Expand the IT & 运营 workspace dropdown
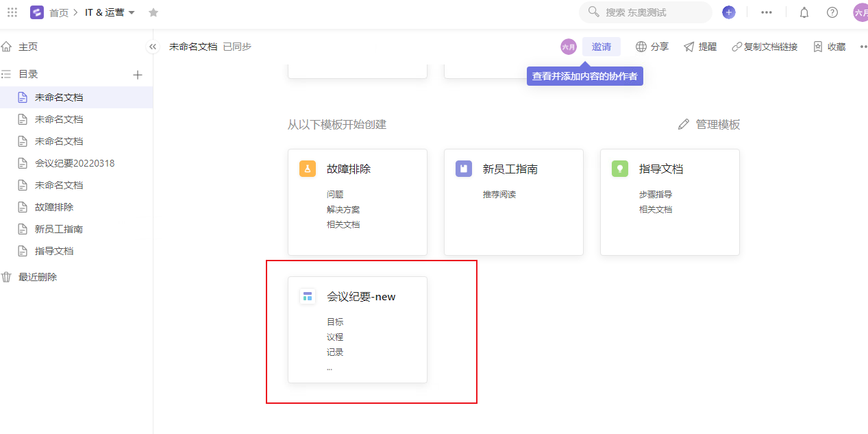The image size is (868, 434). tap(110, 12)
